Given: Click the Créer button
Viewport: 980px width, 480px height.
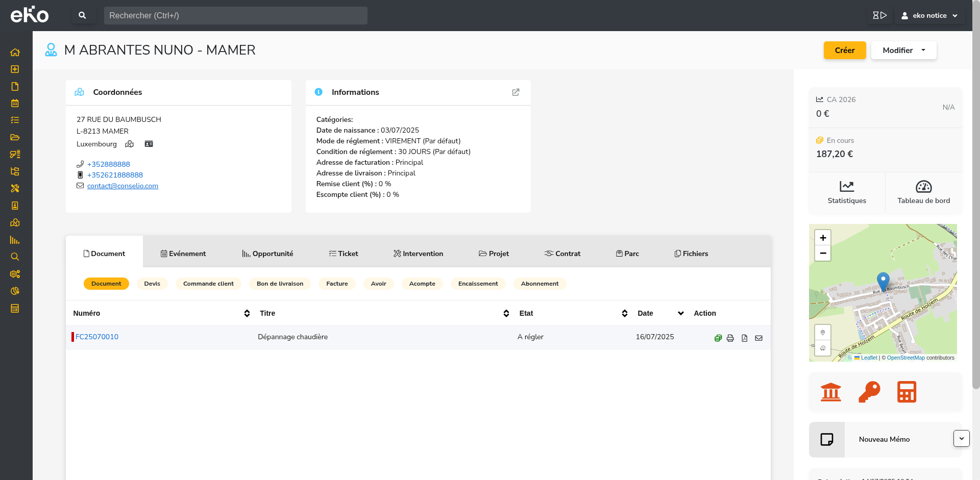Looking at the screenshot, I should [x=844, y=50].
